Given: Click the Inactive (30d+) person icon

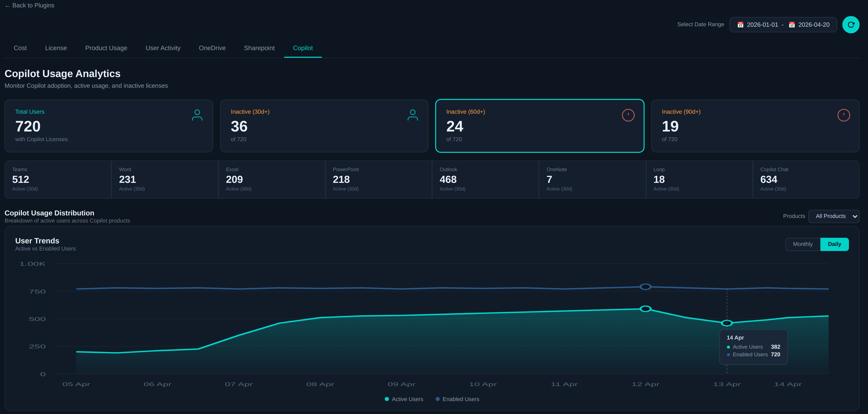Looking at the screenshot, I should (x=413, y=115).
